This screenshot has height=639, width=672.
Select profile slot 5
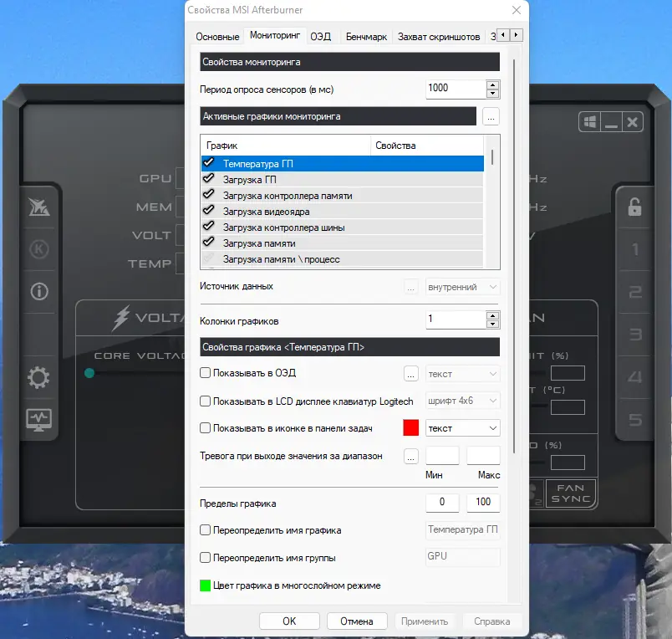(635, 420)
